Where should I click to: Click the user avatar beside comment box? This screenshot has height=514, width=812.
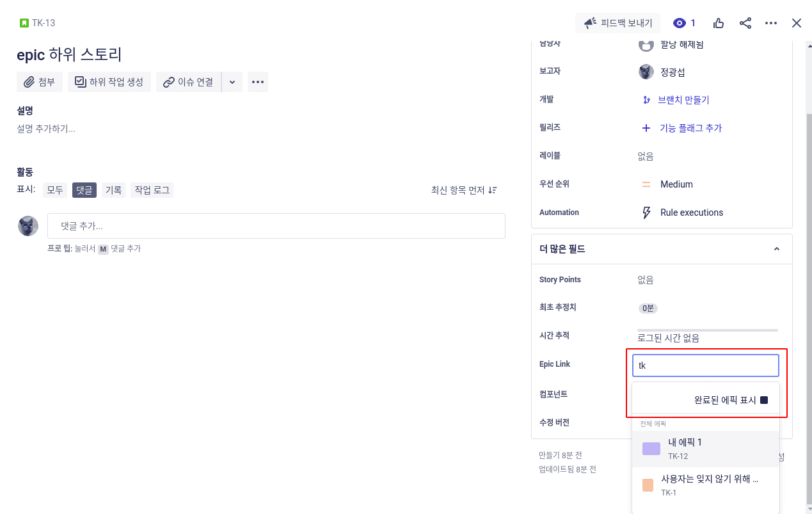(x=28, y=226)
